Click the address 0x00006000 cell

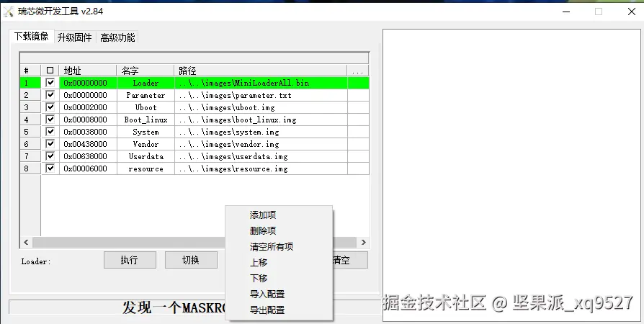pyautogui.click(x=88, y=168)
